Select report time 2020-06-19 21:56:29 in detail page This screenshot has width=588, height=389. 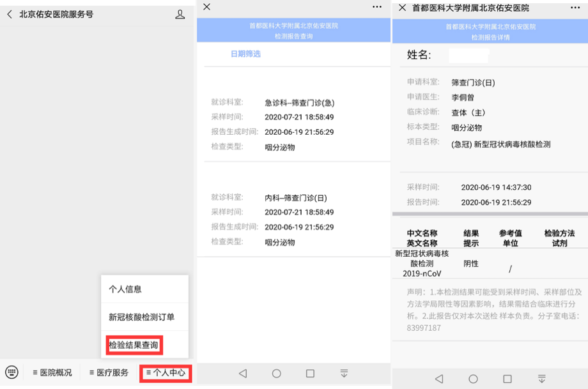(x=496, y=202)
